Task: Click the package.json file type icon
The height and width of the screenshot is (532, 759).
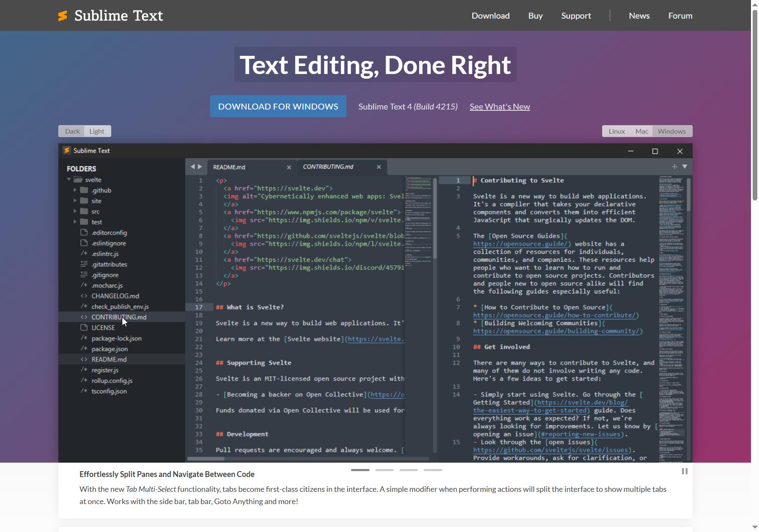Action: point(84,349)
